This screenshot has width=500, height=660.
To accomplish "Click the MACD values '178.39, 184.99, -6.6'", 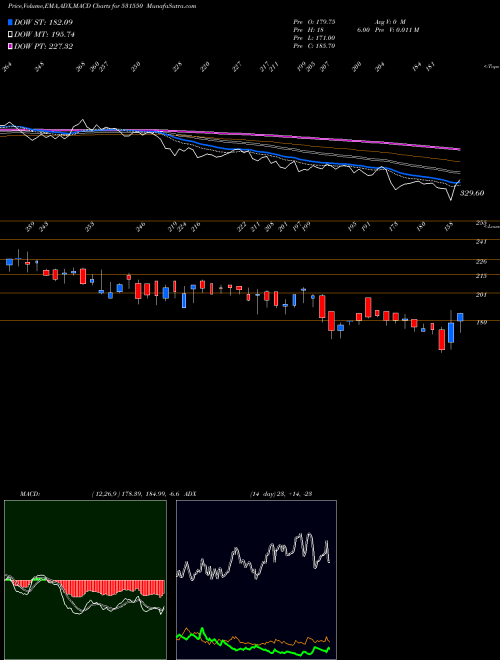I will [x=152, y=494].
